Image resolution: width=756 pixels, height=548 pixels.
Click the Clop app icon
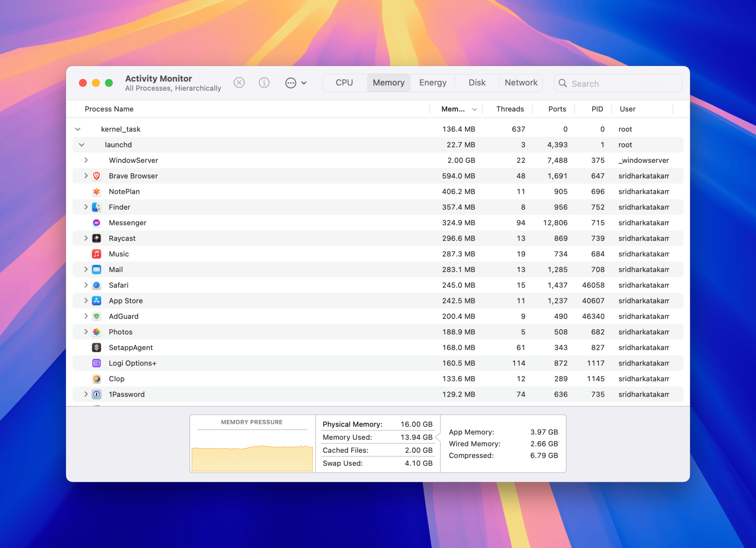[x=97, y=379]
